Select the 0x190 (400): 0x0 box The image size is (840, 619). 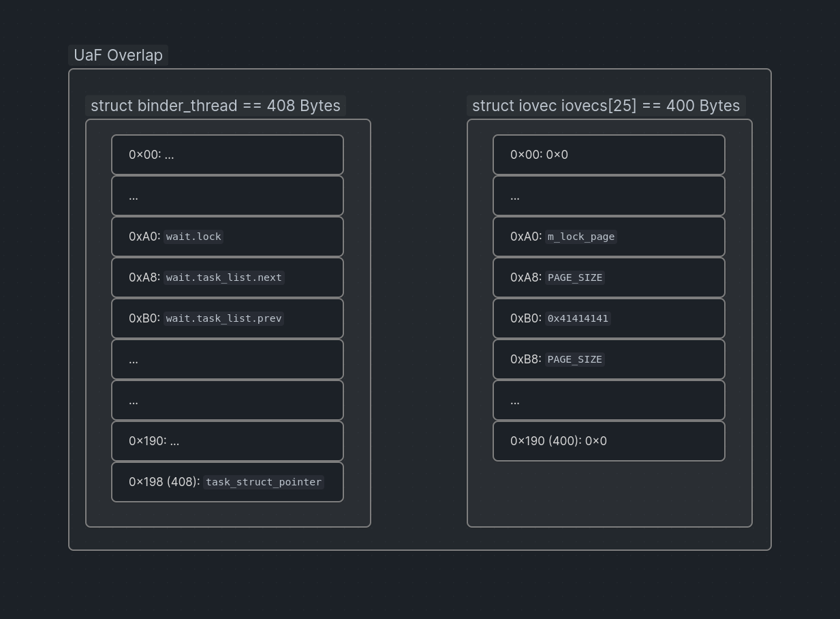pyautogui.click(x=609, y=441)
